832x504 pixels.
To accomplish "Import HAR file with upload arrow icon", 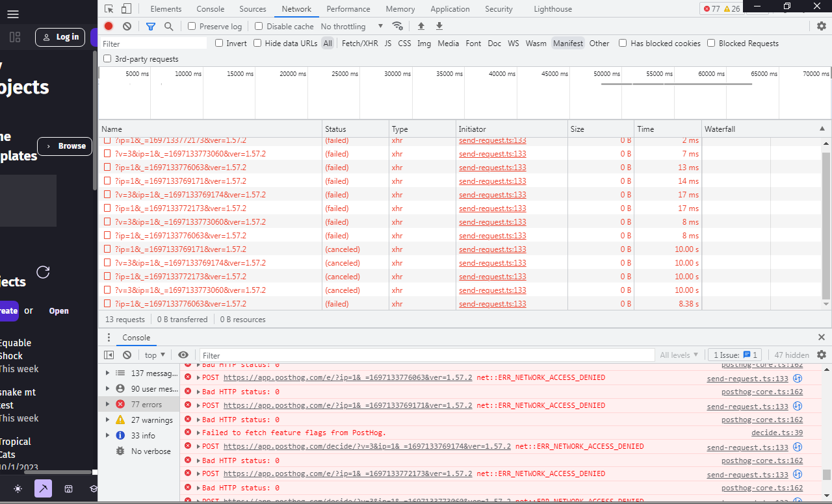I will pyautogui.click(x=421, y=26).
